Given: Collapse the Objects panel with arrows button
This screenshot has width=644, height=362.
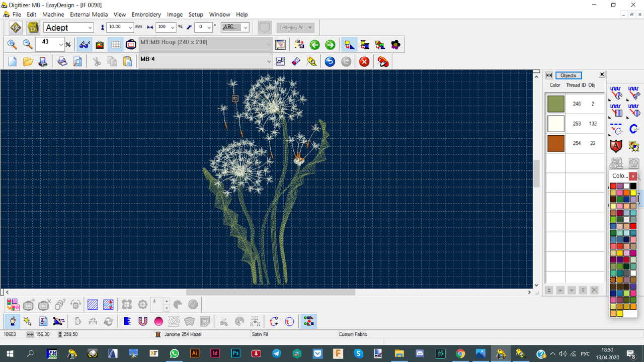Looking at the screenshot, I should click(x=549, y=75).
